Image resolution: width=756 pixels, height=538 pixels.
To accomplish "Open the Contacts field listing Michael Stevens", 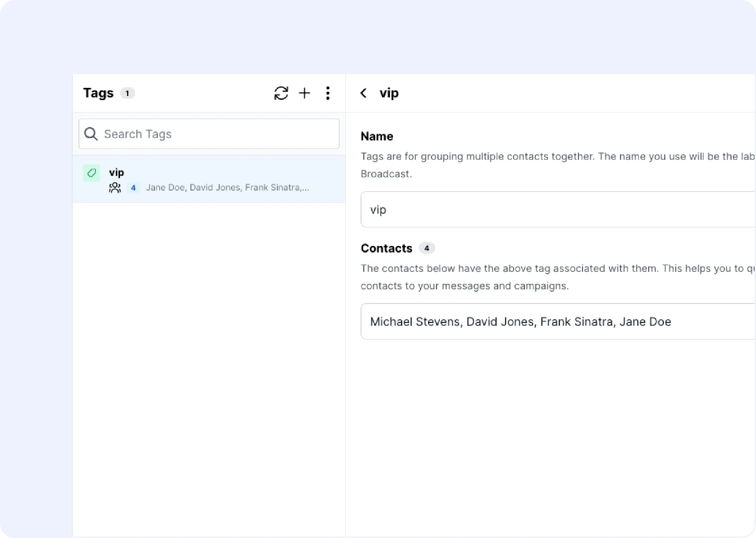I will [558, 321].
